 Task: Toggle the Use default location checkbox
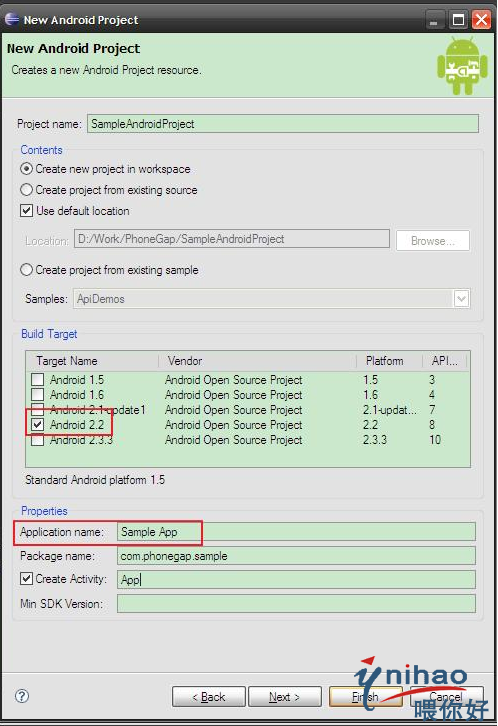click(x=26, y=211)
